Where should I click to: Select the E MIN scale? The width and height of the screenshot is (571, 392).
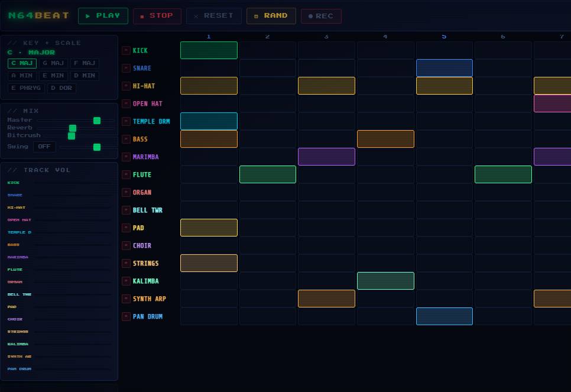click(x=54, y=76)
